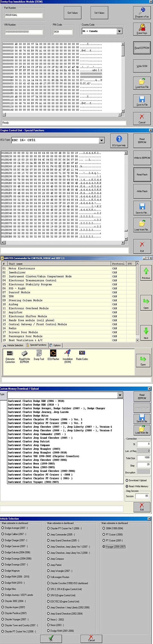153x644 pixels.
Task: Select Voyager (2000-2007) radio button
Action: point(104,547)
